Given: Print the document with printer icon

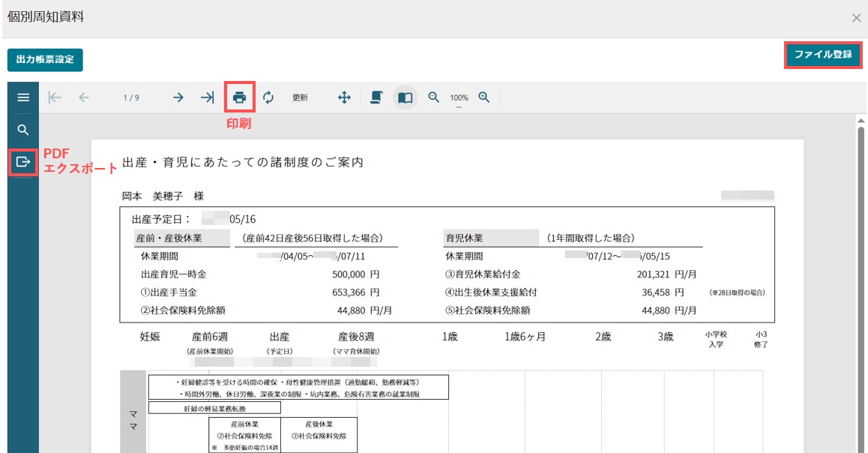Looking at the screenshot, I should 239,97.
